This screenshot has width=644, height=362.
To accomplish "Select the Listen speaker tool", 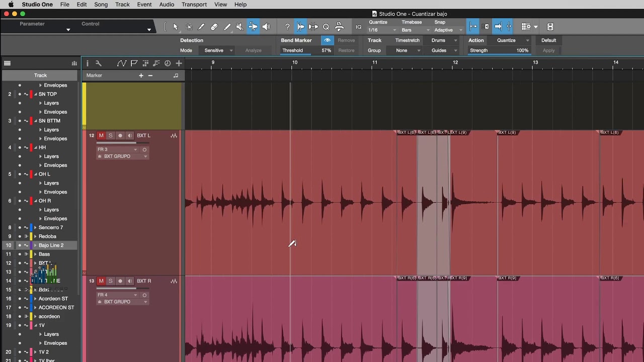I will (x=266, y=27).
